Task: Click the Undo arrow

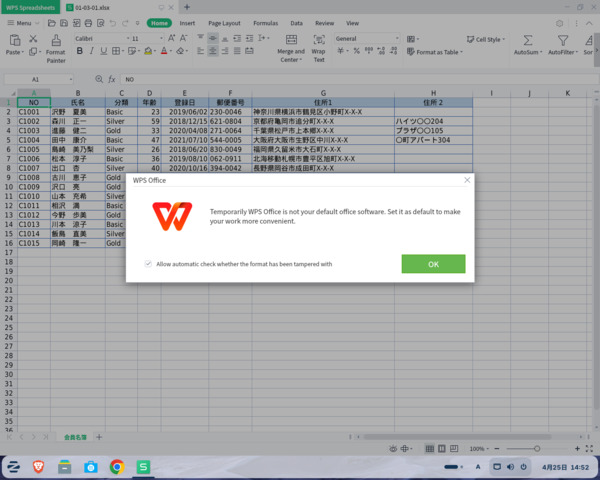Action: coord(112,23)
